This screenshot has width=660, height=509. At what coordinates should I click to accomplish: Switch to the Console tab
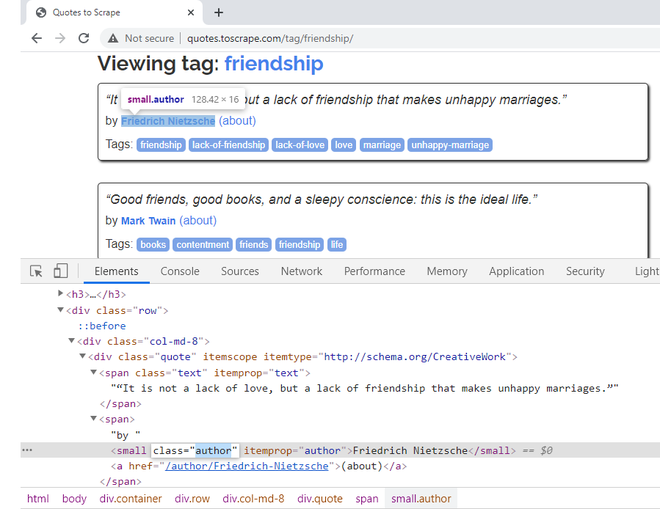point(180,271)
